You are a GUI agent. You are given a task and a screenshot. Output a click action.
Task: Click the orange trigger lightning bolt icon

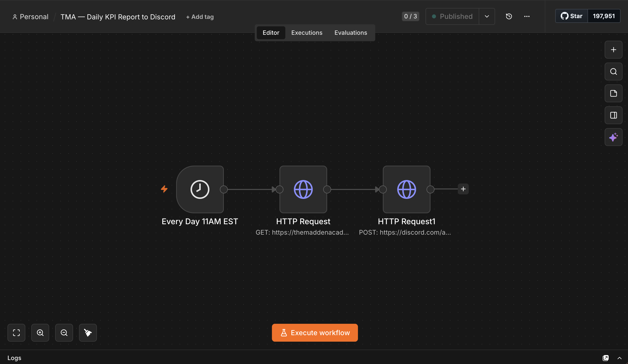point(164,189)
